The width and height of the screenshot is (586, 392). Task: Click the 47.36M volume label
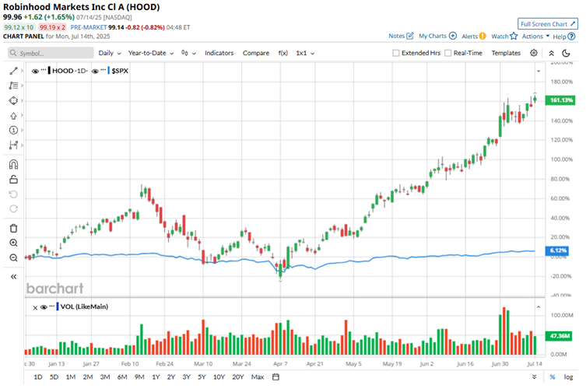point(559,336)
